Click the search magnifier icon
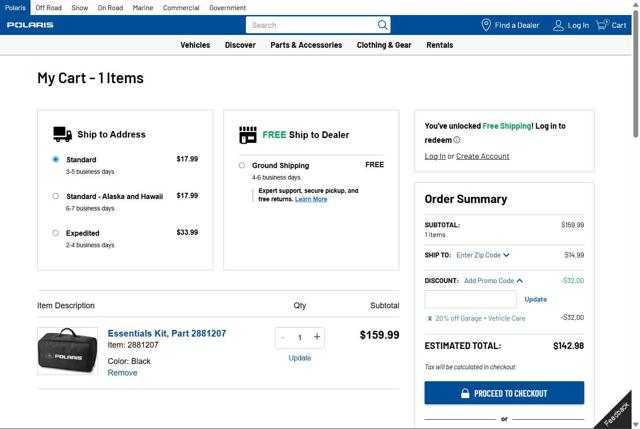This screenshot has height=429, width=640. pos(383,25)
